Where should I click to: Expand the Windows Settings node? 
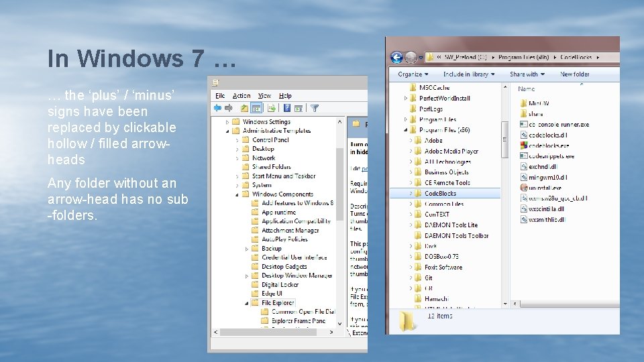point(227,122)
